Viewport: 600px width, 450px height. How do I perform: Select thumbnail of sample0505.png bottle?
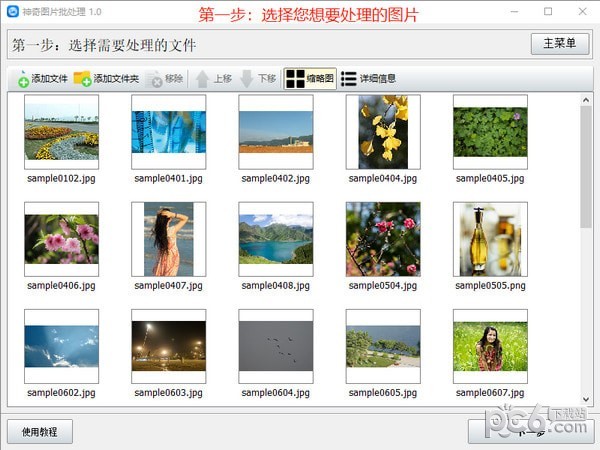490,239
